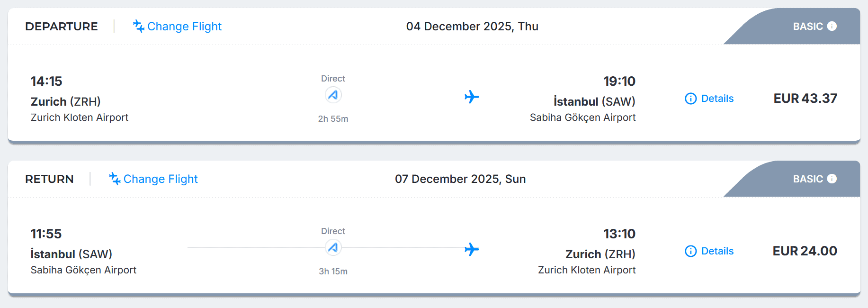Click the airplane icon on return route
This screenshot has height=308, width=868.
472,249
